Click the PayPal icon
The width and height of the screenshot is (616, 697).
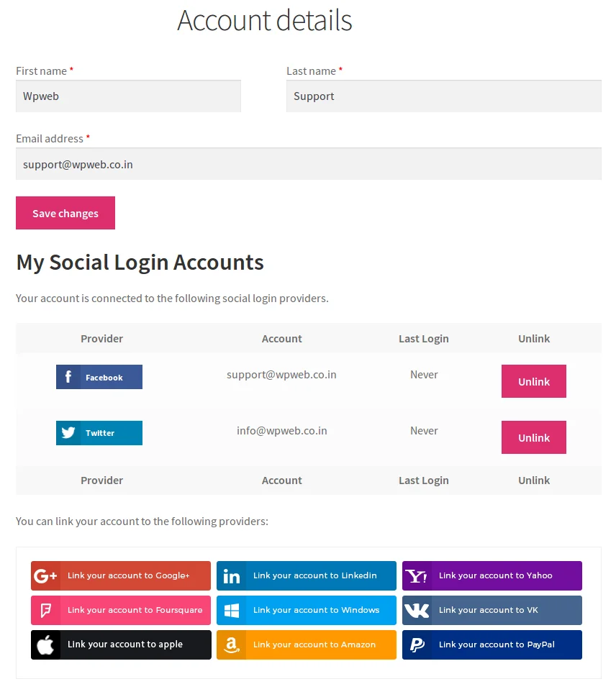pyautogui.click(x=417, y=644)
